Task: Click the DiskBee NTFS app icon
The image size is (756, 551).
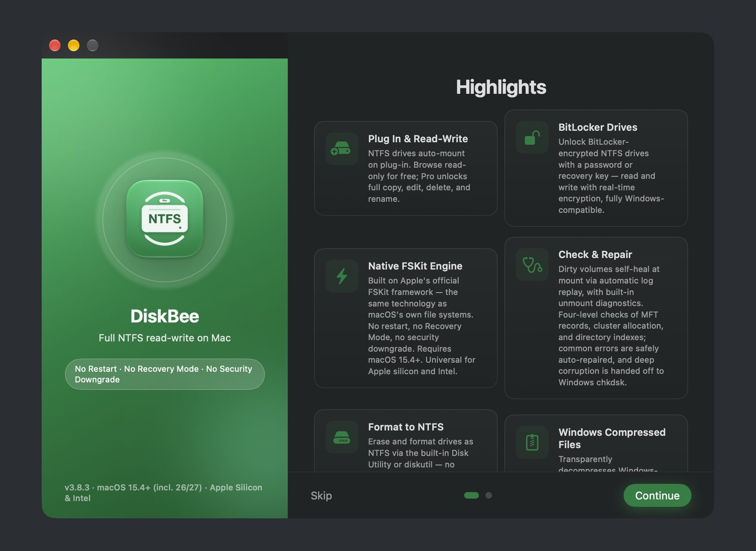Action: (165, 218)
